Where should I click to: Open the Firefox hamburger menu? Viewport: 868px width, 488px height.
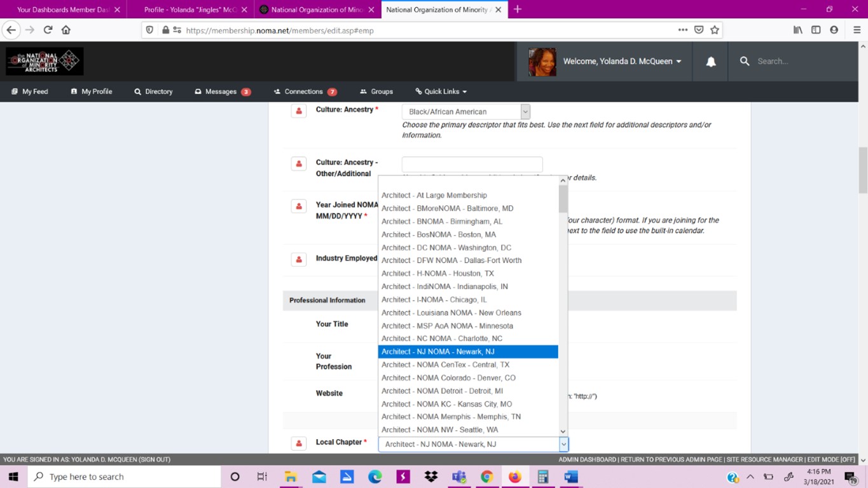(x=857, y=30)
